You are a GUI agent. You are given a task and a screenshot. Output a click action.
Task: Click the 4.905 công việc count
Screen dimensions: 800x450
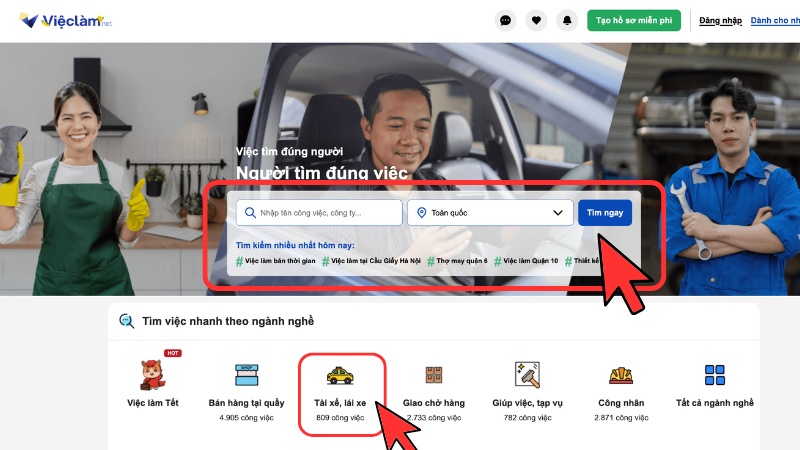246,418
